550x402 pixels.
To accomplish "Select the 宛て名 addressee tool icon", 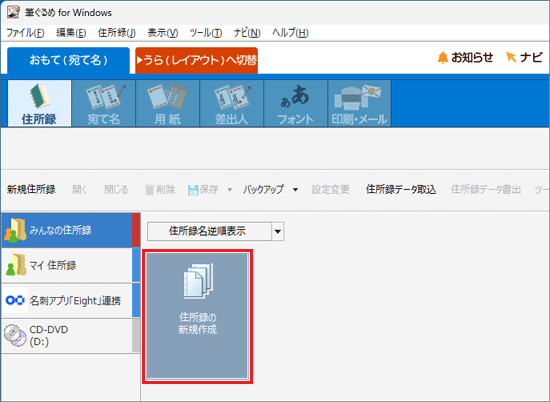I will tap(103, 103).
